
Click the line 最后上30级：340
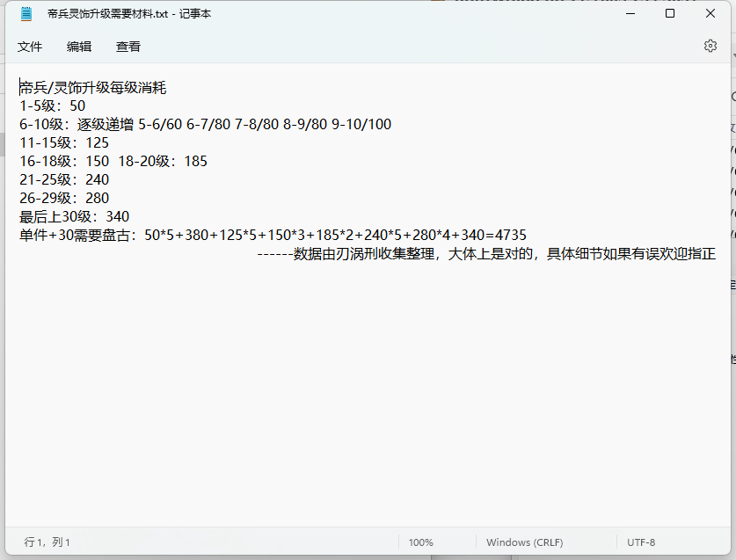tap(74, 216)
